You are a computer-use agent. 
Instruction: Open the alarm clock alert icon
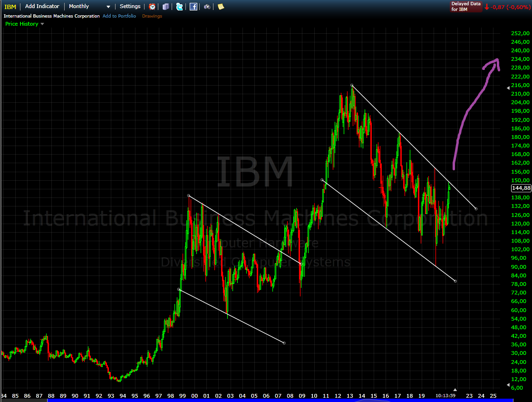pos(152,7)
